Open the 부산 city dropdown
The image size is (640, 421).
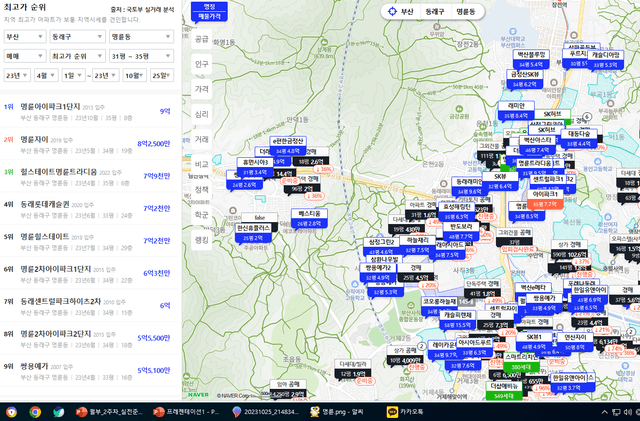point(25,37)
